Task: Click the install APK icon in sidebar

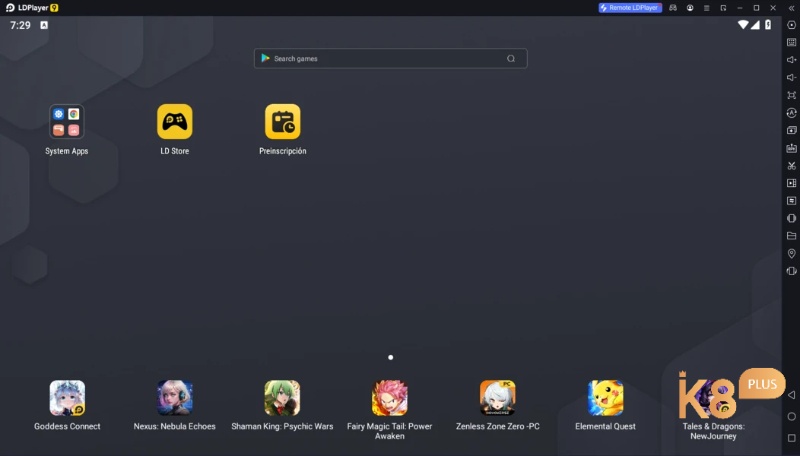Action: coord(791,148)
